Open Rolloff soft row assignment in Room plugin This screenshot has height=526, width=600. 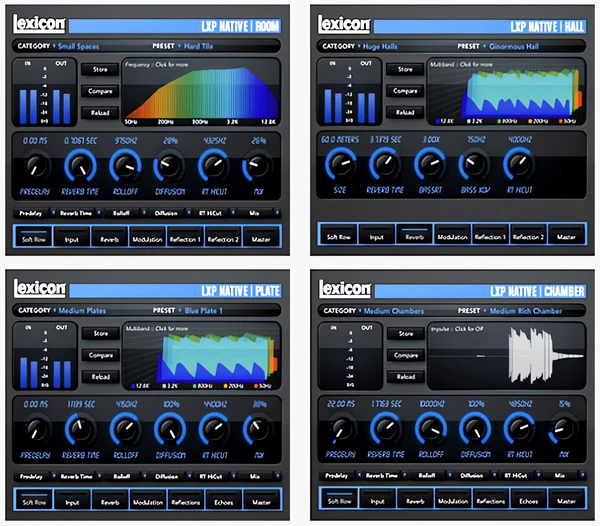pyautogui.click(x=124, y=213)
